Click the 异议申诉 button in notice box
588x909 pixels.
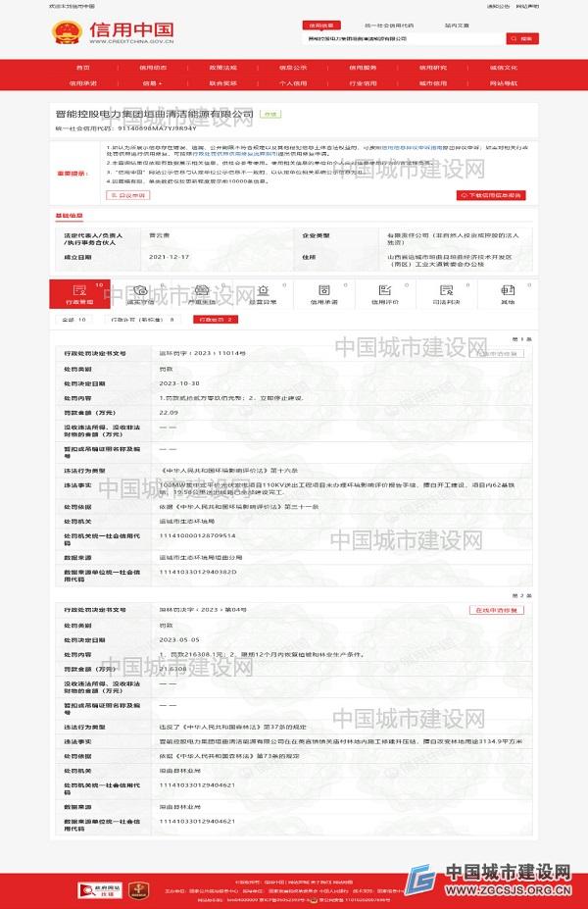pyautogui.click(x=128, y=195)
